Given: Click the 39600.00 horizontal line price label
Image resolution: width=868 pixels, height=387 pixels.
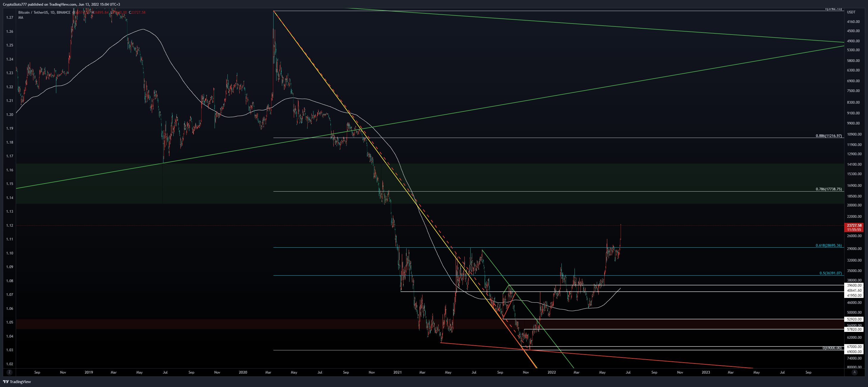Looking at the screenshot, I should [x=854, y=285].
